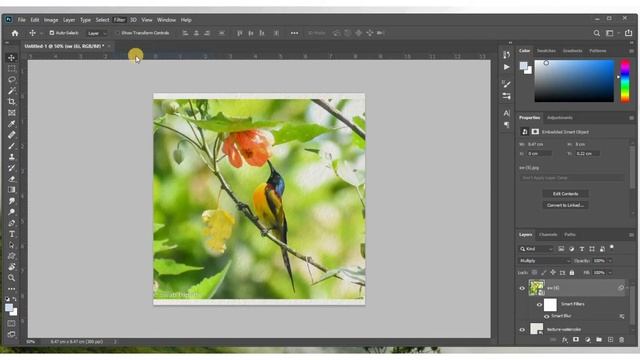Toggle lock transparent pixels
Image resolution: width=640 pixels, height=360 pixels.
click(x=534, y=272)
